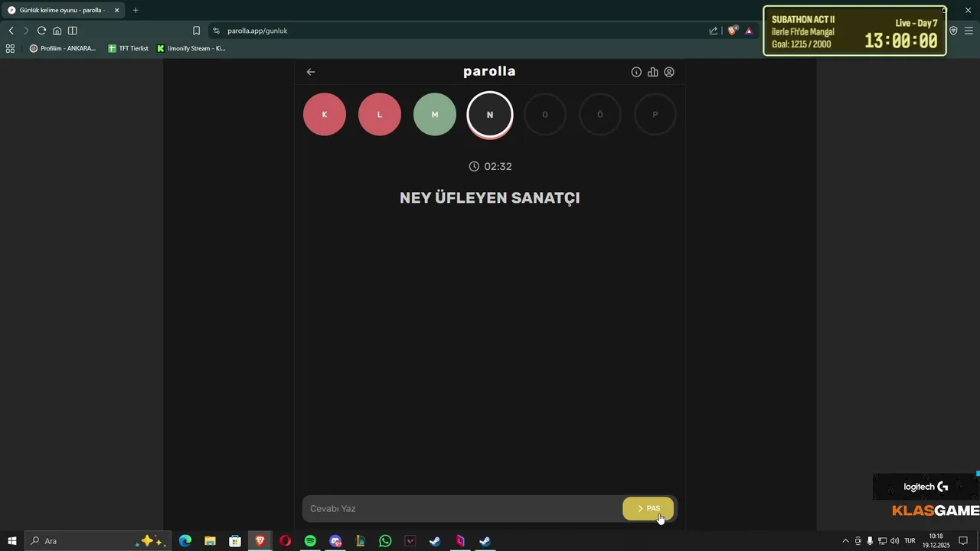The height and width of the screenshot is (551, 980).
Task: Select the green M letter circle
Action: coord(435,114)
